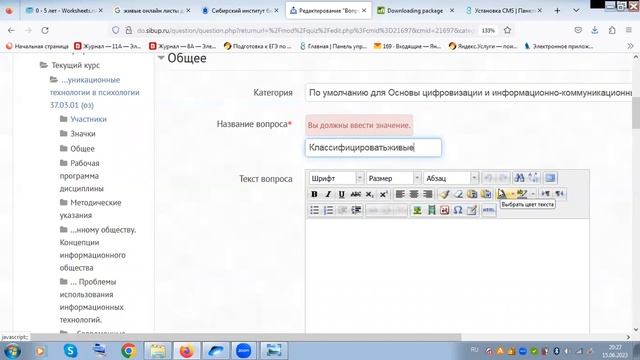Collapse the Общее section
This screenshot has width=640, height=360.
[x=161, y=58]
